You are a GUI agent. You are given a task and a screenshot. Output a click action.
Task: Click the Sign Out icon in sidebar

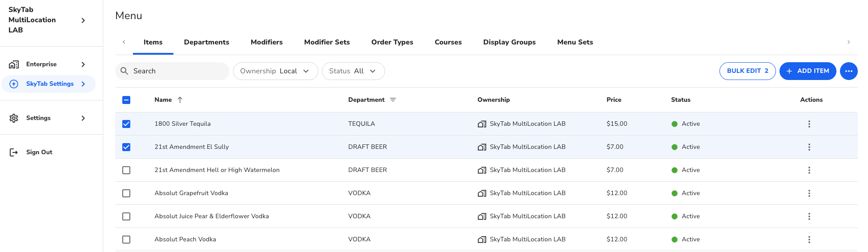pyautogui.click(x=14, y=152)
